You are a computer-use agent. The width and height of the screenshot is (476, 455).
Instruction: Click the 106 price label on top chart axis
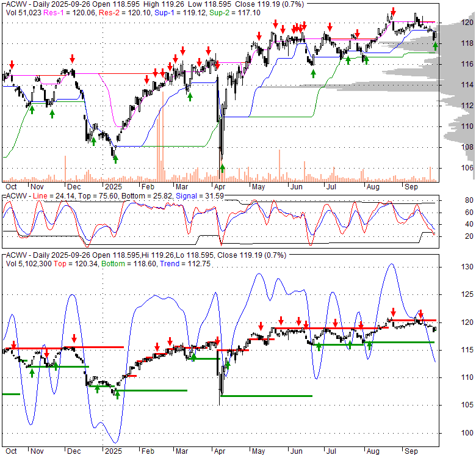(467, 168)
